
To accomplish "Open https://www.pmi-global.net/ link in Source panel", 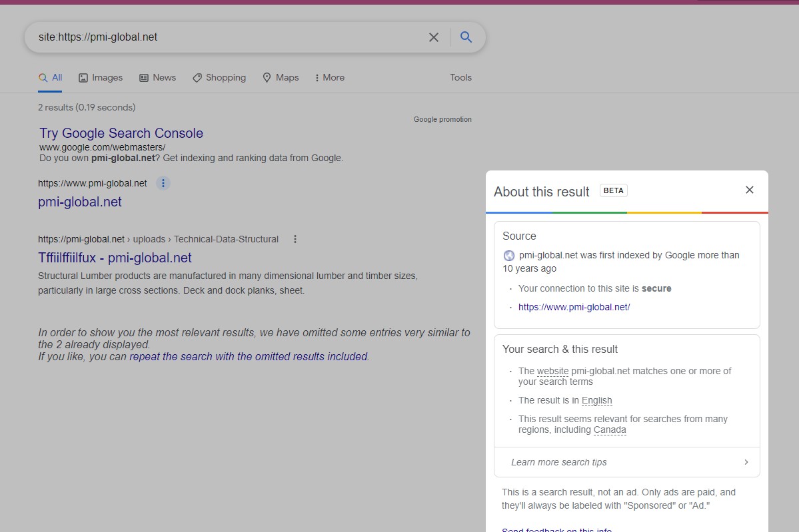I will pos(574,307).
